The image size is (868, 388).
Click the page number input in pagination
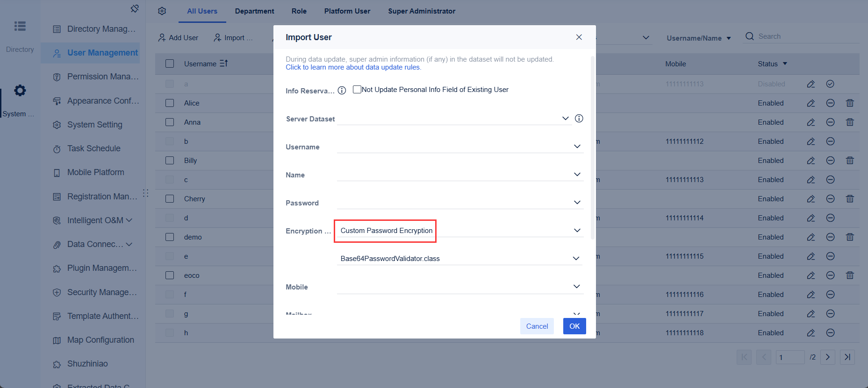pyautogui.click(x=790, y=357)
